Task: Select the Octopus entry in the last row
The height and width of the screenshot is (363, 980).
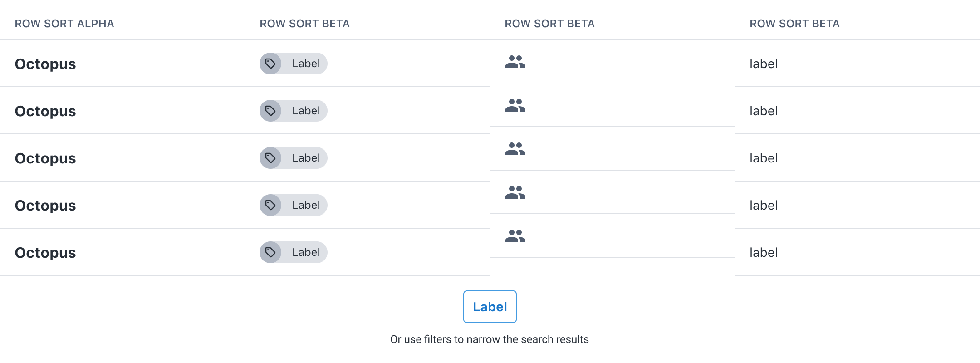Action: point(45,253)
